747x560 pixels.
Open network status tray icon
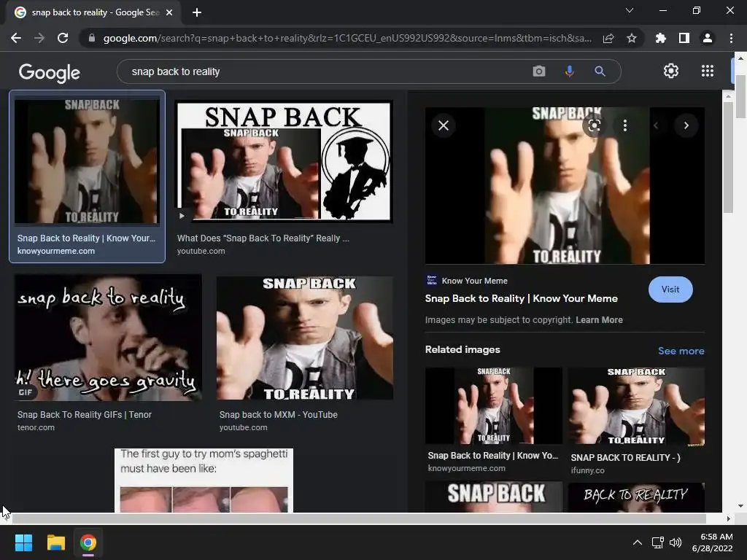click(x=658, y=542)
